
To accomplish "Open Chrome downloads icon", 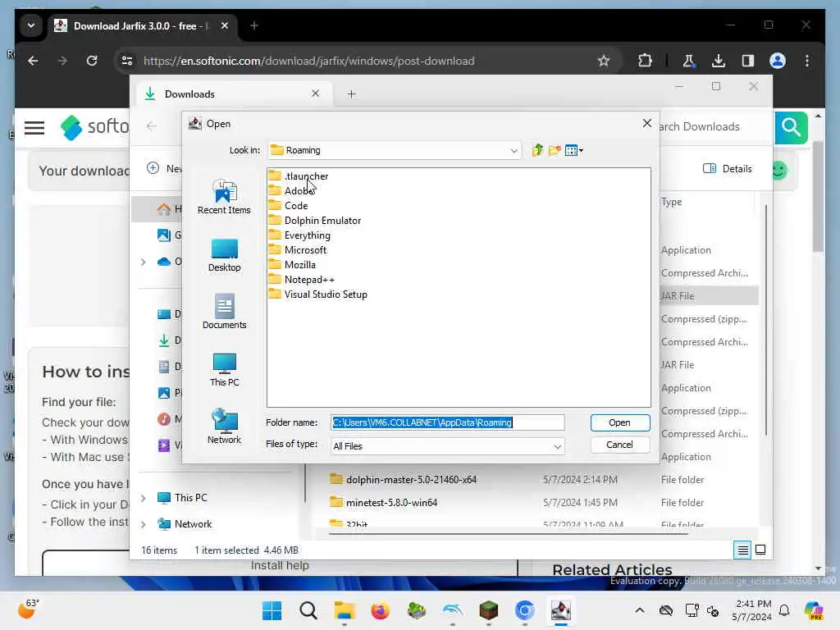I will pos(719,61).
